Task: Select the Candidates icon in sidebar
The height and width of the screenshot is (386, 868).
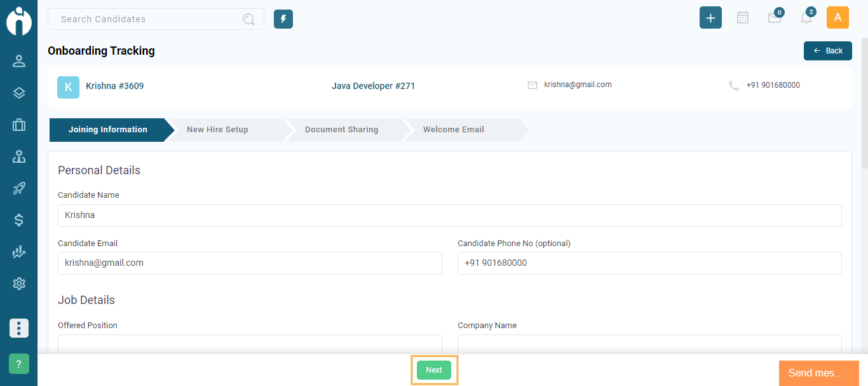Action: [x=19, y=60]
